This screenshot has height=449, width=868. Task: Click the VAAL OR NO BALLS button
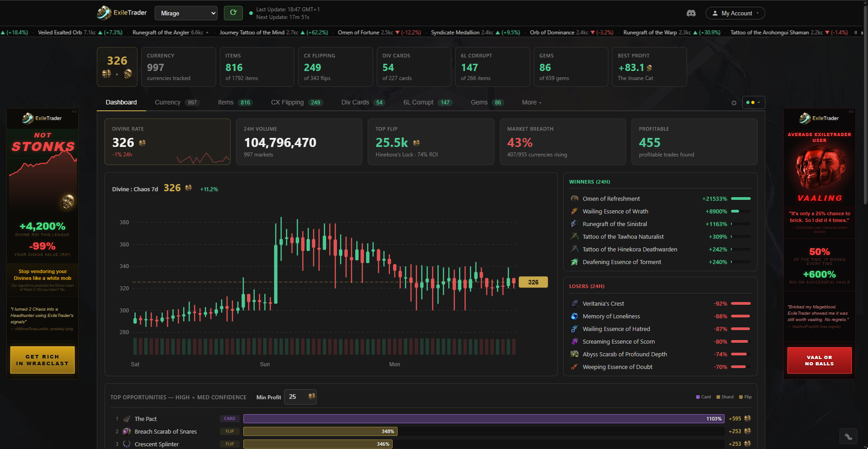[819, 360]
